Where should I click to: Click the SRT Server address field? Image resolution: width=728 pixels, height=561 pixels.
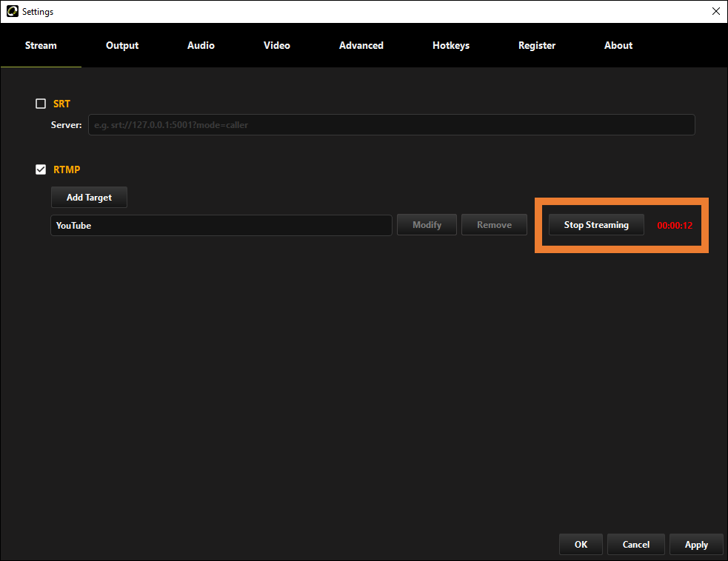(391, 125)
